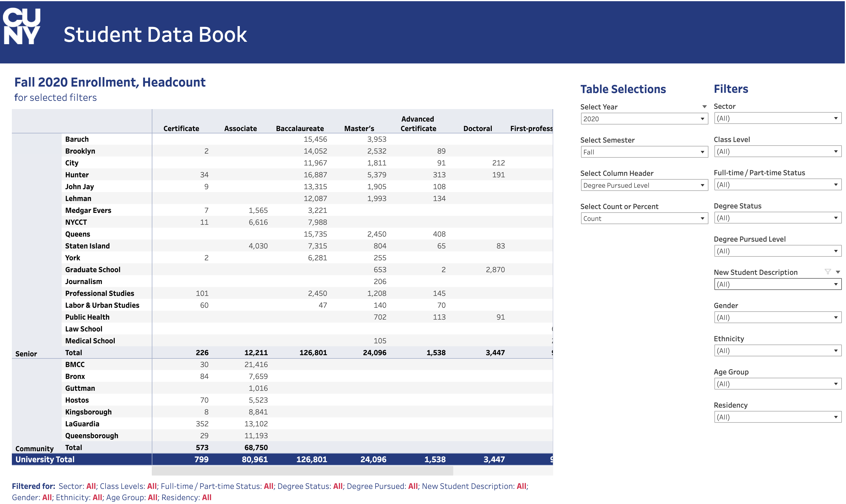Viewport: 846px width, 504px height.
Task: Click the LaGuardia row label
Action: (82, 424)
